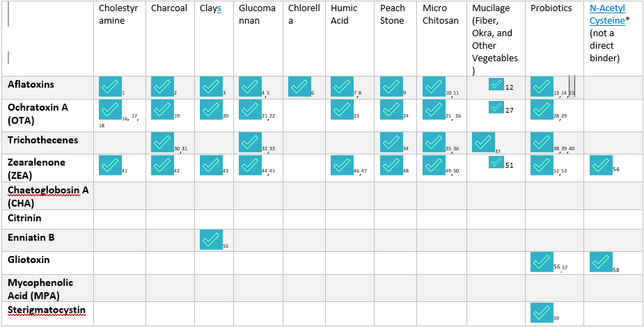Image resolution: width=644 pixels, height=327 pixels.
Task: Click the Aflatoxins checkmark under Chlorella
Action: pyautogui.click(x=299, y=87)
